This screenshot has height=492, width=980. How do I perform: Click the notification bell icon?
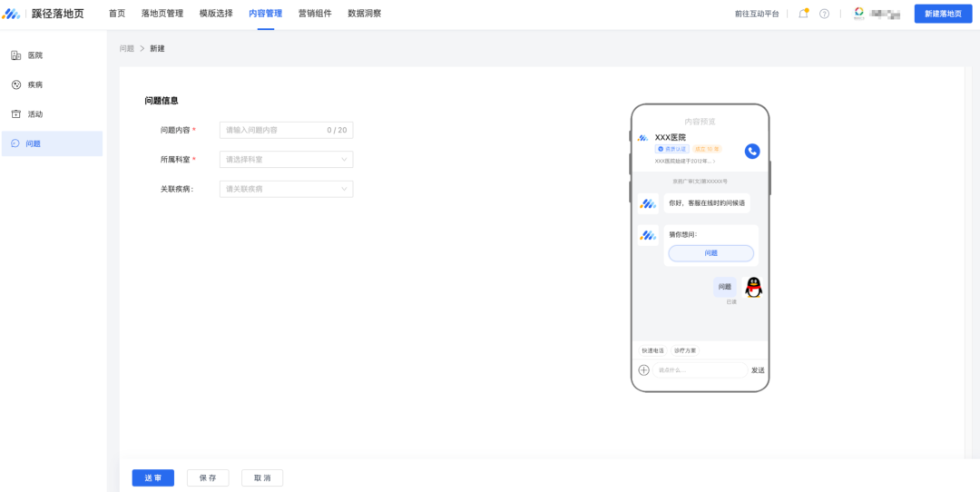[x=803, y=14]
